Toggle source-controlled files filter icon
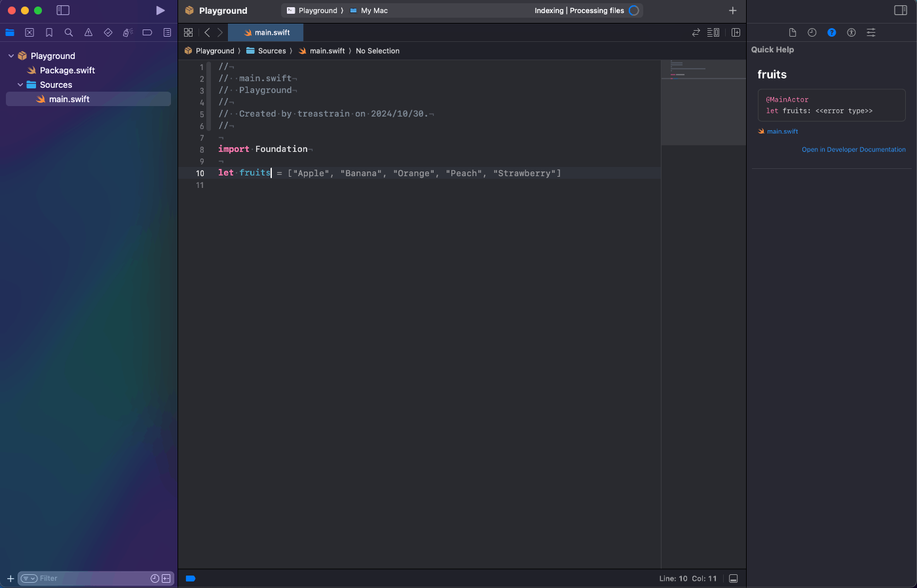Viewport: 917px width, 588px height. (166, 578)
